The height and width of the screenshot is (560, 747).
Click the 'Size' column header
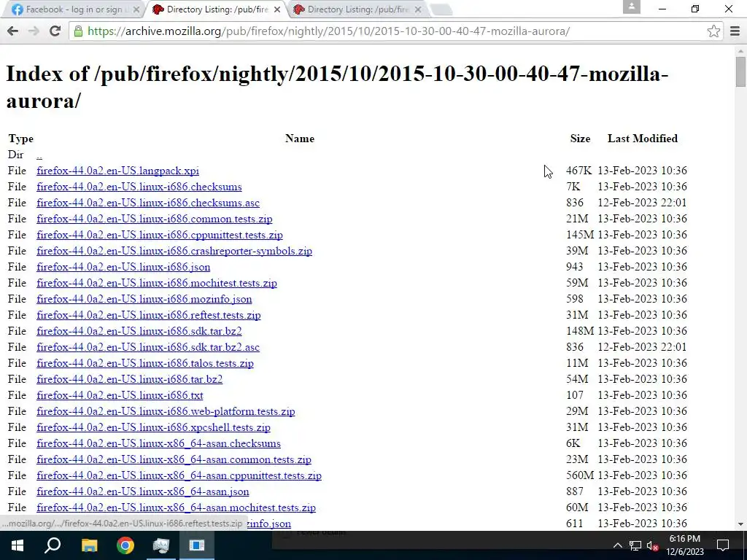[580, 139]
